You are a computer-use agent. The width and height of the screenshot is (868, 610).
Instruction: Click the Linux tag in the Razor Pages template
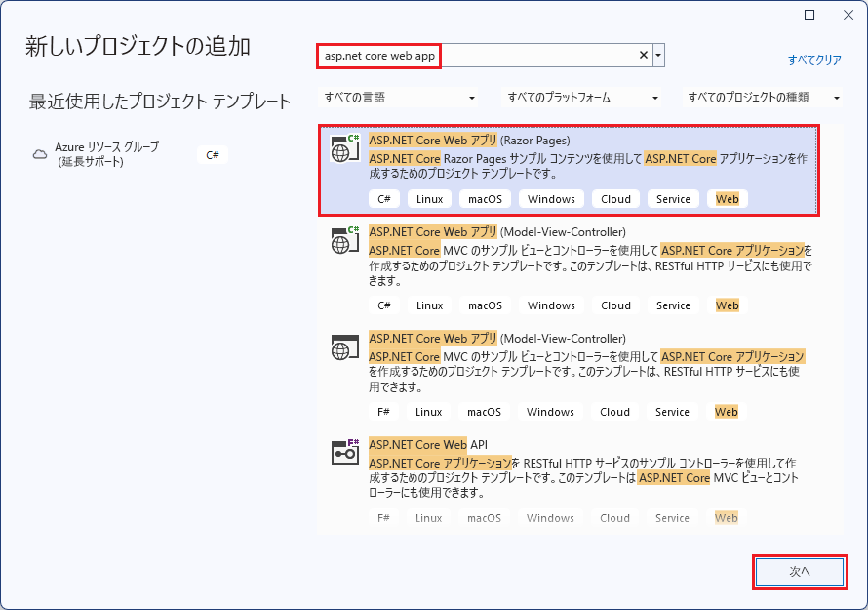coord(429,199)
